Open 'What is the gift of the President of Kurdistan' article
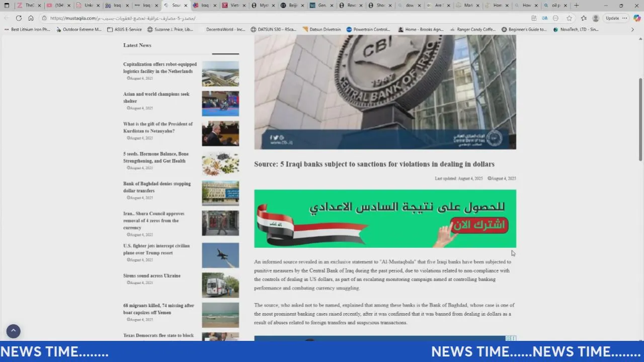 158,127
